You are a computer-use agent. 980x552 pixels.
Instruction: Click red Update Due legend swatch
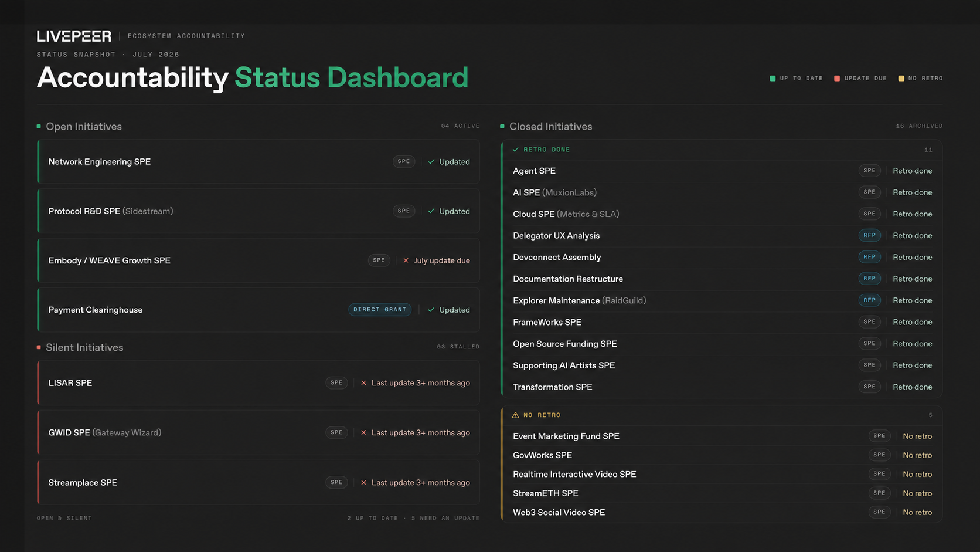coord(837,78)
